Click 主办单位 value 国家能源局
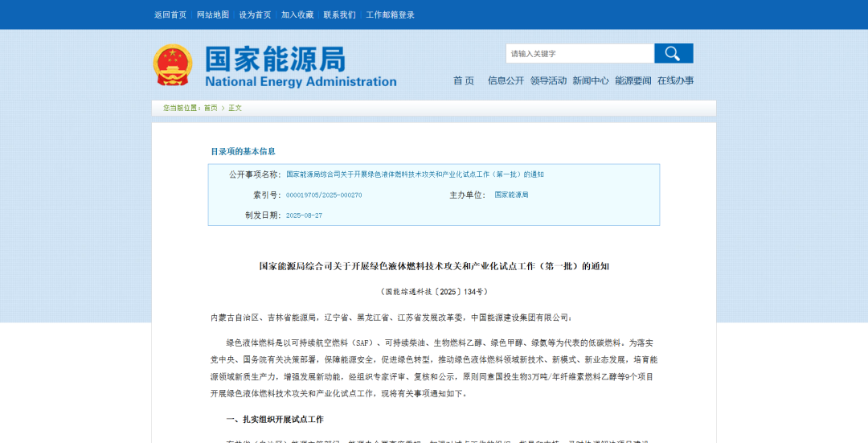Image resolution: width=868 pixels, height=443 pixels. pyautogui.click(x=511, y=195)
